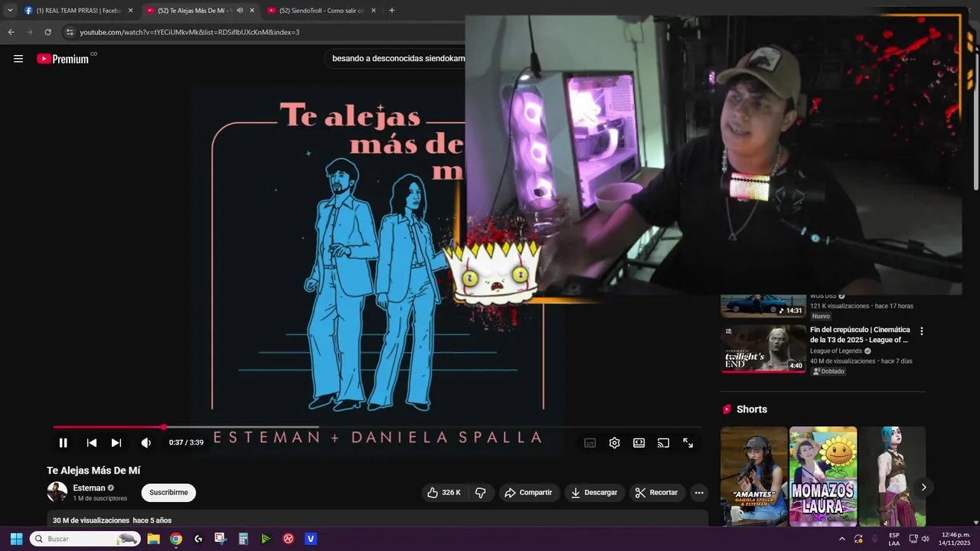Open the Esteman channel avatar
The image size is (980, 551).
tap(57, 492)
